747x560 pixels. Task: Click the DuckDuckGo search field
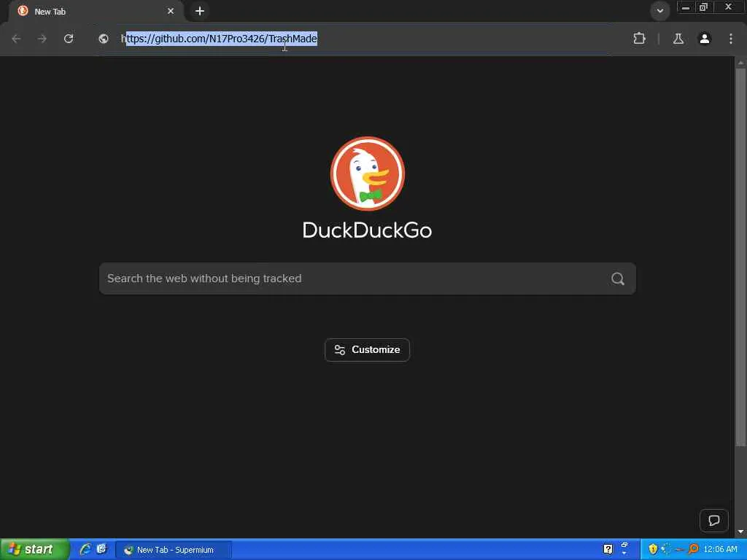[368, 279]
